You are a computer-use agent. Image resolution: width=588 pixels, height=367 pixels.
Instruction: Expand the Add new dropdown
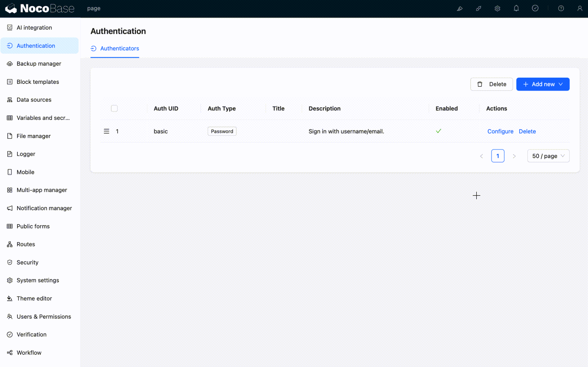coord(543,84)
